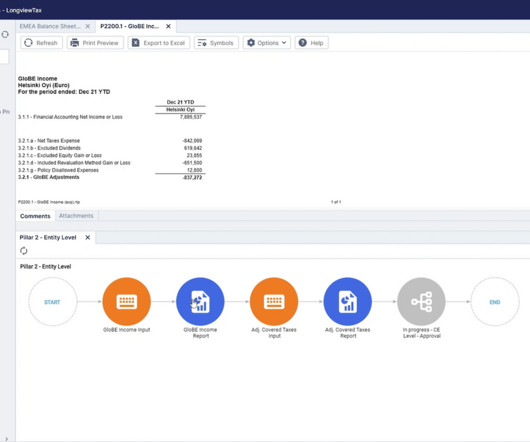Click the Options gear icon
This screenshot has width=530, height=442.
click(251, 43)
